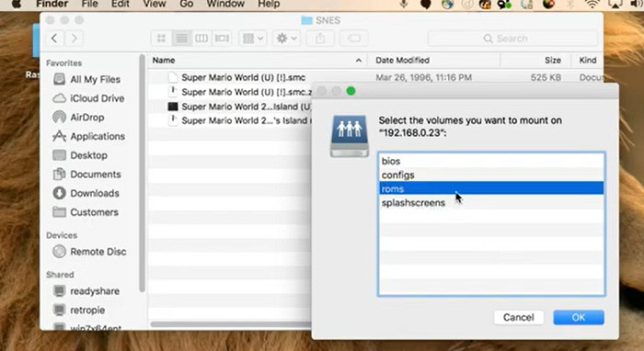Open AirDrop in sidebar
The width and height of the screenshot is (644, 351).
point(78,118)
